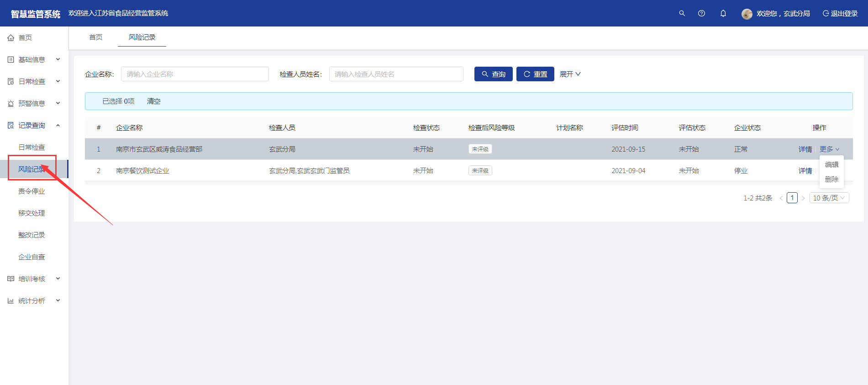868x385 pixels.
Task: Click the 统计分析 chart icon in sidebar
Action: [x=11, y=301]
